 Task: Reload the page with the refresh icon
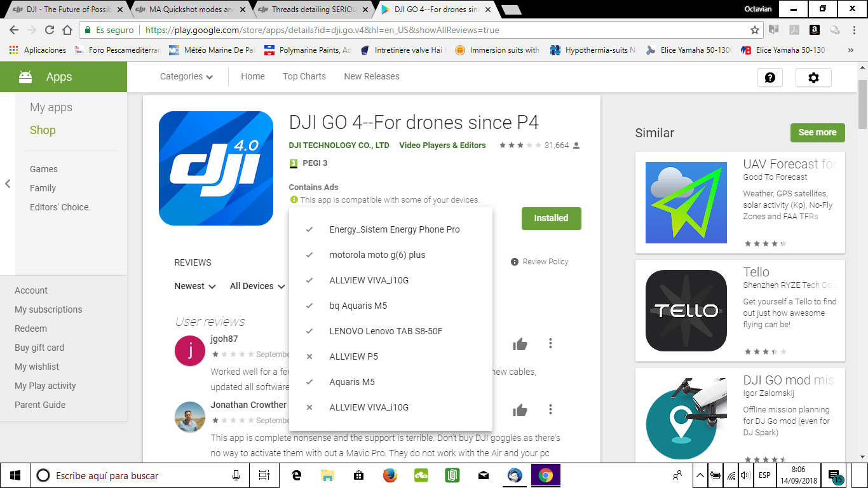pos(50,30)
